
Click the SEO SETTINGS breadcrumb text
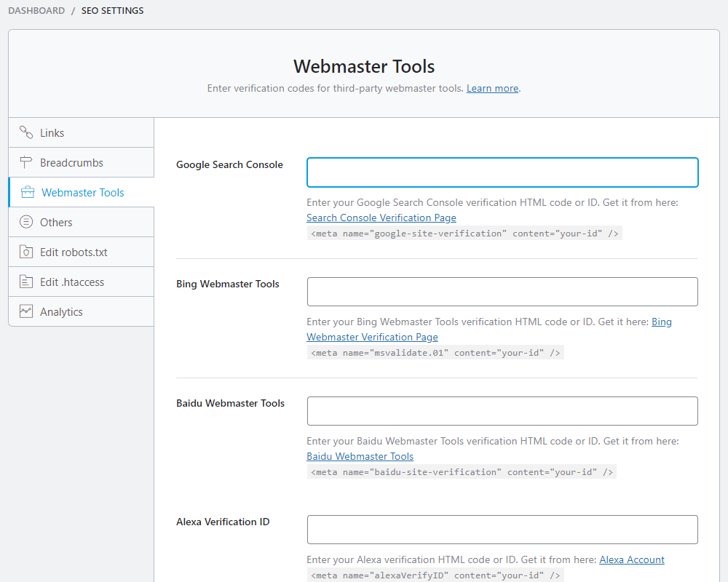point(112,11)
